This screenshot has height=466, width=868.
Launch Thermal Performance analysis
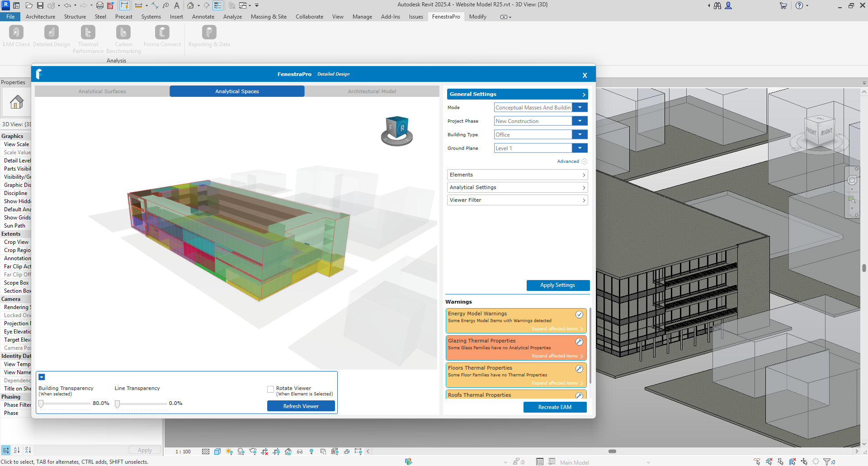point(88,33)
